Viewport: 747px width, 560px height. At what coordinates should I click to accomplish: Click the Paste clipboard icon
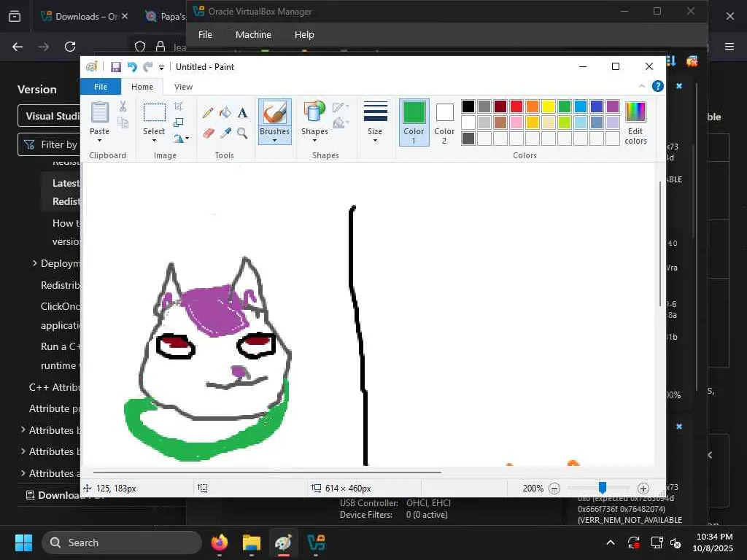[x=99, y=113]
